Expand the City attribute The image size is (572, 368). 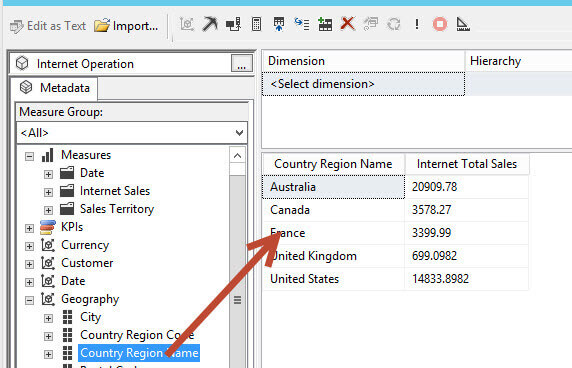[48, 318]
